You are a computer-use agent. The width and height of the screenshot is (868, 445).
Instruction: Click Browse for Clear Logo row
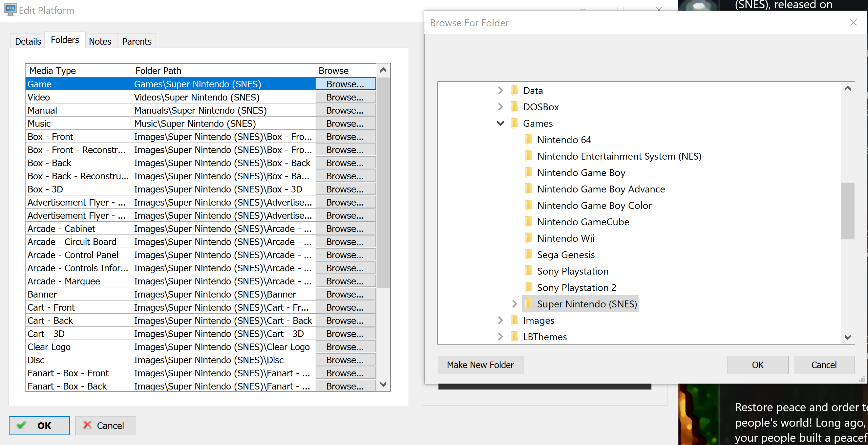point(345,347)
